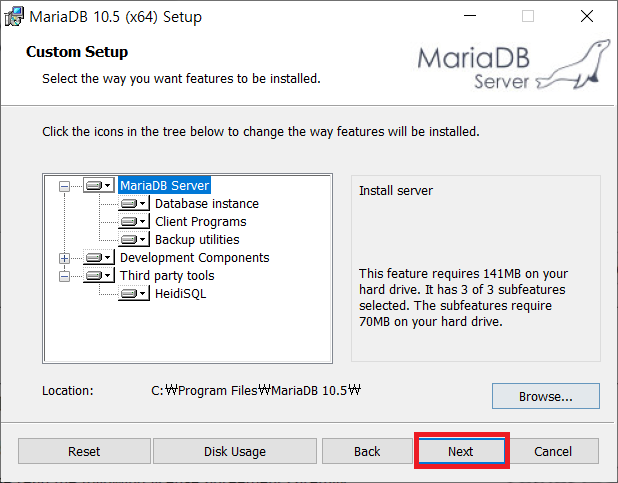The width and height of the screenshot is (618, 483).
Task: Cancel the MariaDB setup
Action: tap(553, 451)
